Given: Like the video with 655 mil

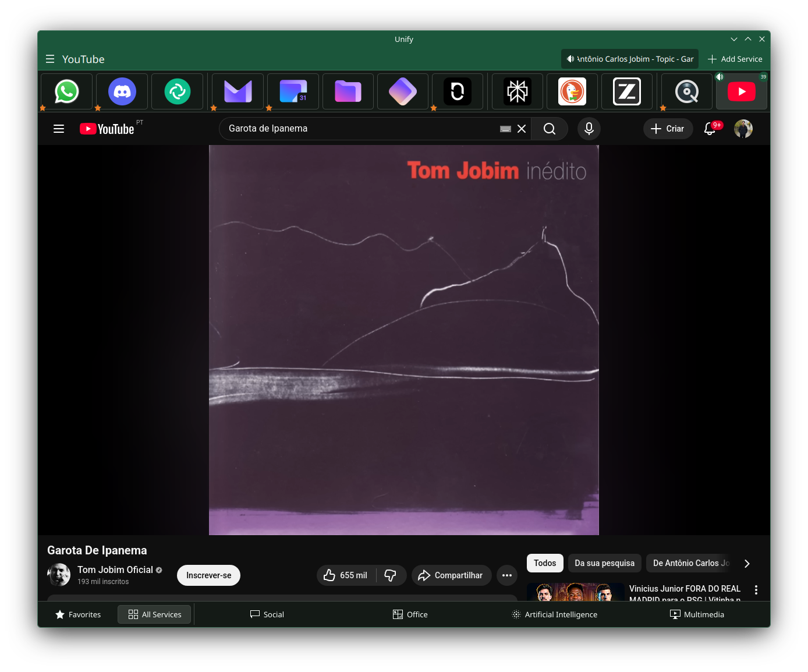Looking at the screenshot, I should coord(346,575).
